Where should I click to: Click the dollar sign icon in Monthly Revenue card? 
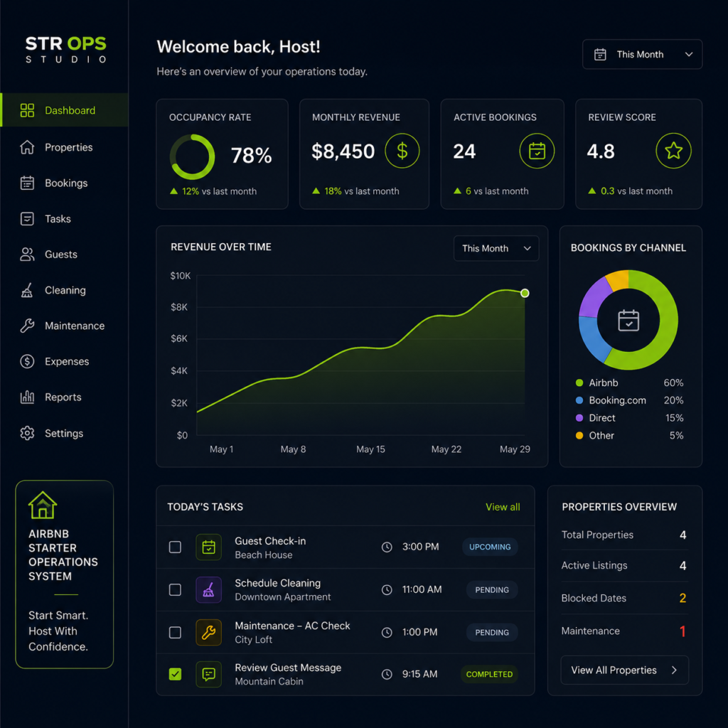click(402, 151)
